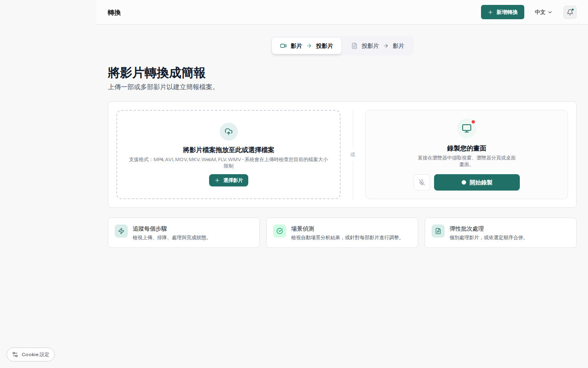Click the file icon for 彈性批次處理

click(438, 231)
